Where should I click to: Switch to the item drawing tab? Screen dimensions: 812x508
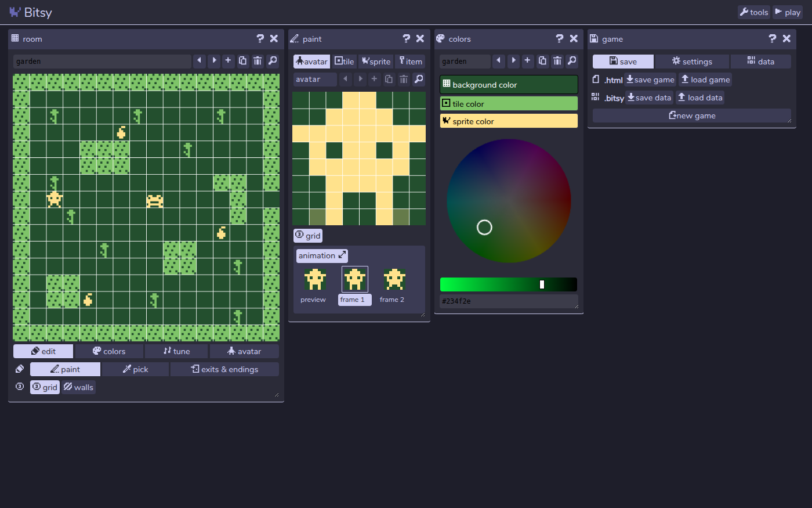click(410, 62)
